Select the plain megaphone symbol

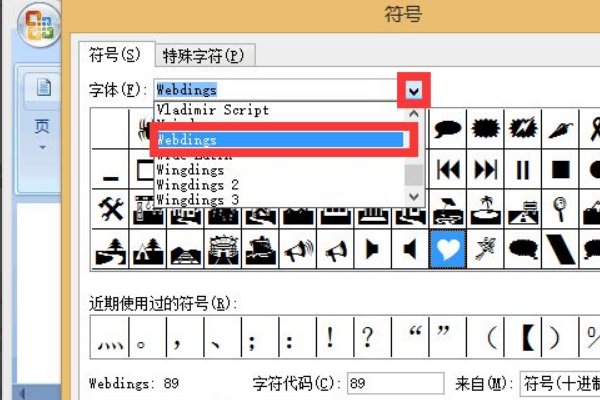335,250
